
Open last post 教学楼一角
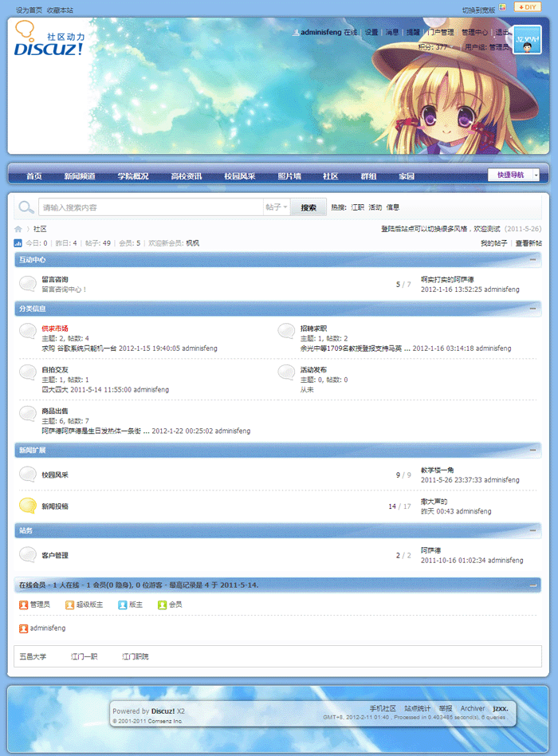tap(437, 470)
